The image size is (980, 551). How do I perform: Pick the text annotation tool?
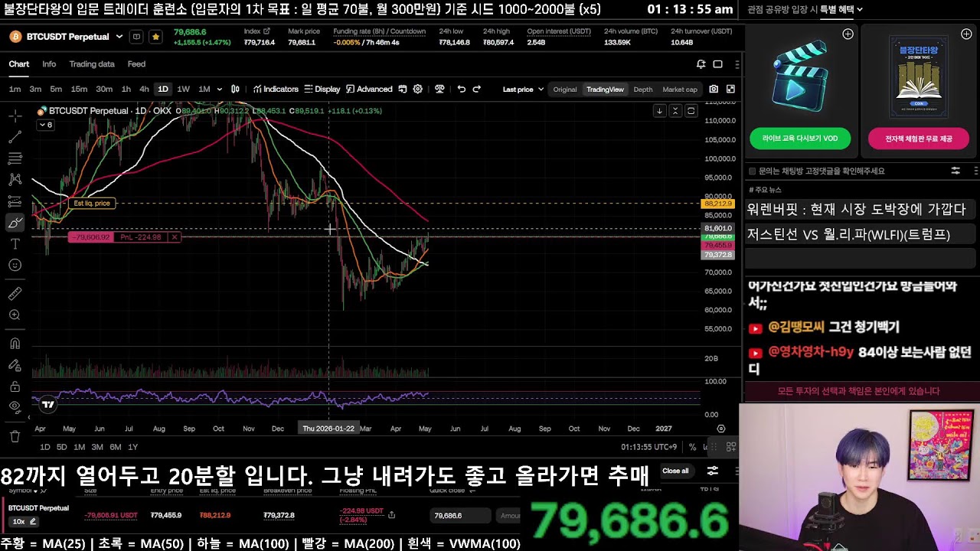15,244
